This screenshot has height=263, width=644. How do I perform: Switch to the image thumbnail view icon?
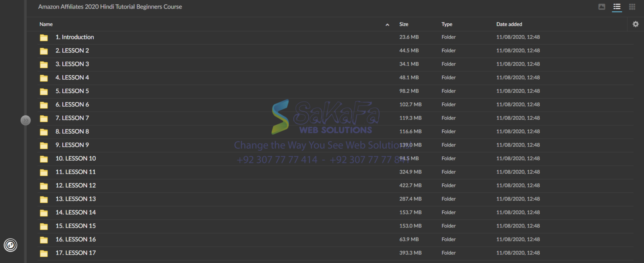pos(602,7)
